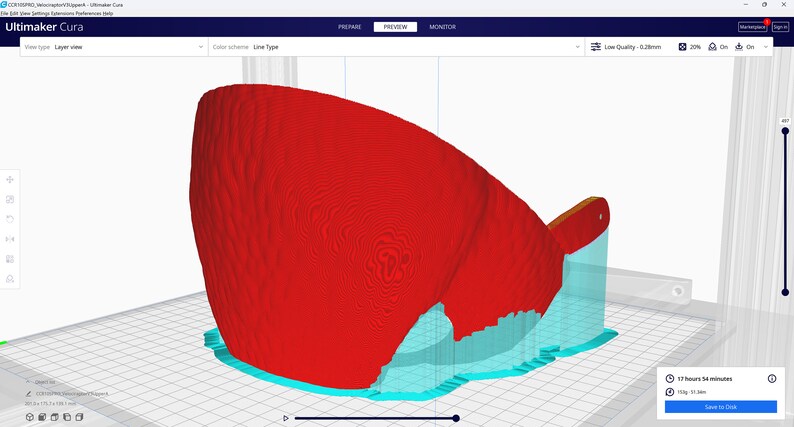Click the Ultimaker Cura header logo
The image size is (794, 427).
45,27
